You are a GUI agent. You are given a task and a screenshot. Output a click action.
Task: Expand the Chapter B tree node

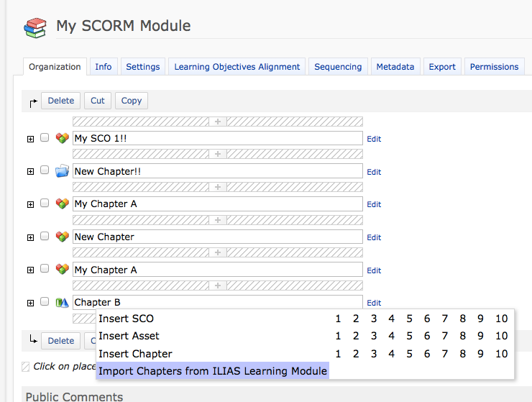click(30, 303)
